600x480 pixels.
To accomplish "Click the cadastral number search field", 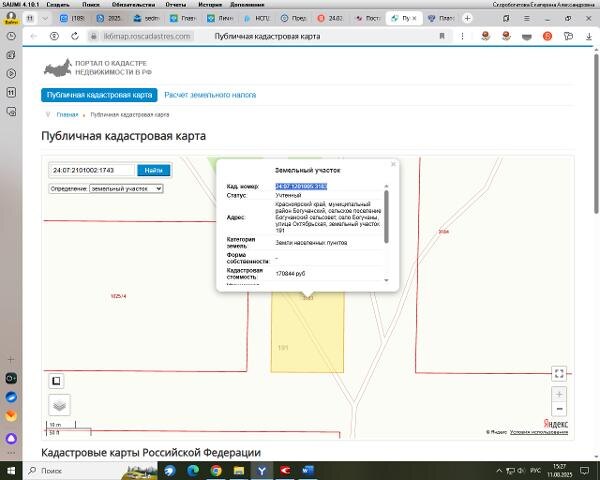I will [92, 170].
